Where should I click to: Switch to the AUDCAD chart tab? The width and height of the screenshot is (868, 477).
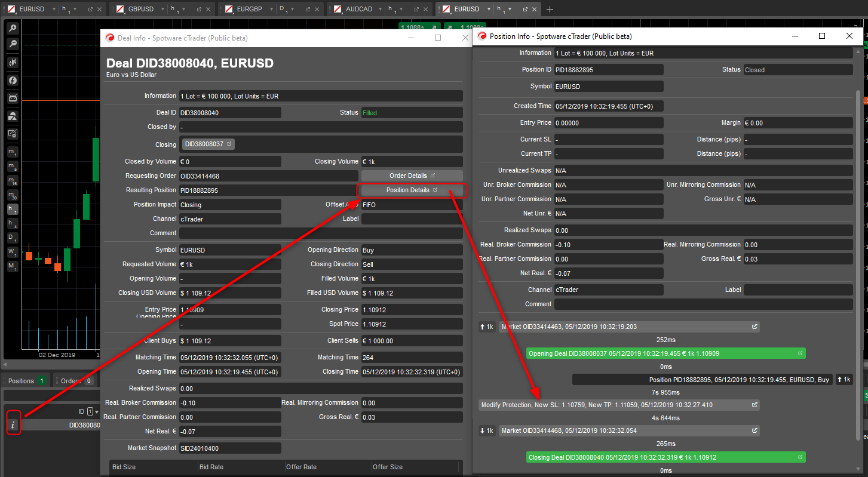coord(358,10)
